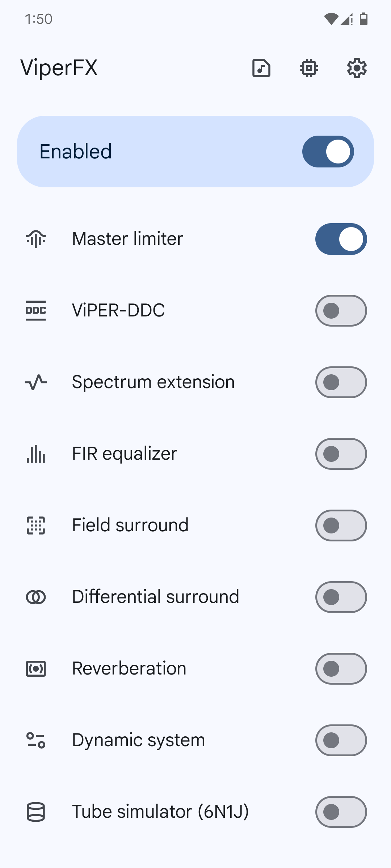
Task: Disable the Master limiter switch
Action: coord(341,239)
